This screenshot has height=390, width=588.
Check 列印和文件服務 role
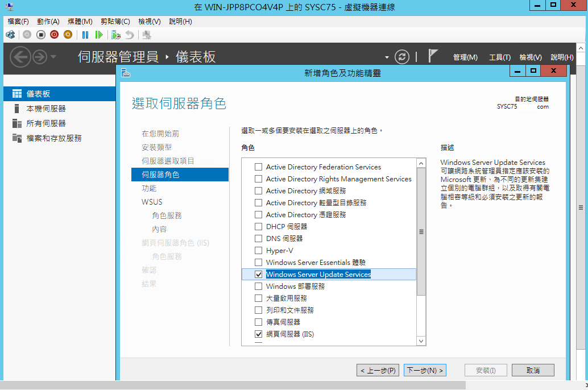(258, 310)
